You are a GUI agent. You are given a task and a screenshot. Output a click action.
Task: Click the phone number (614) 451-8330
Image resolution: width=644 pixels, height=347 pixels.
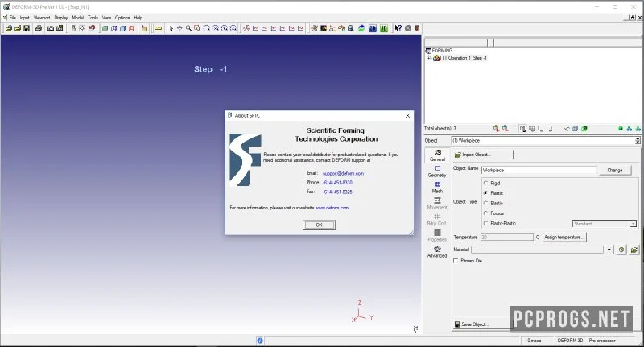pos(337,183)
